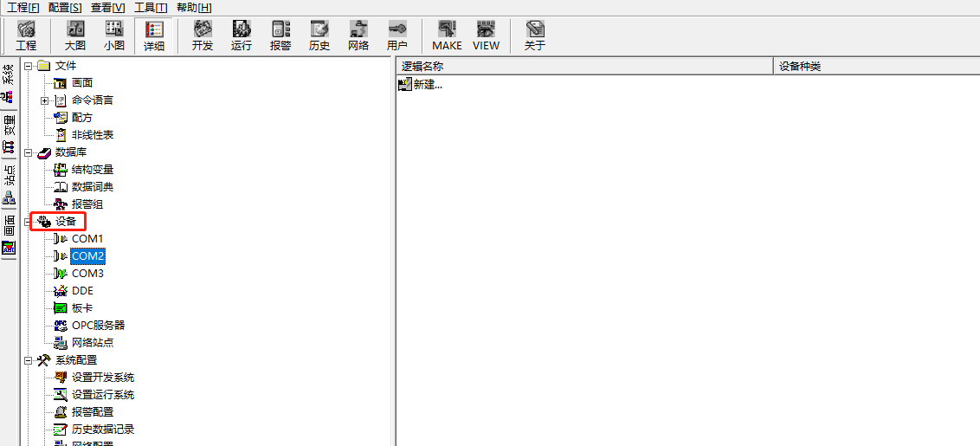
Task: Collapse the 系统配置 tree node
Action: 28,360
